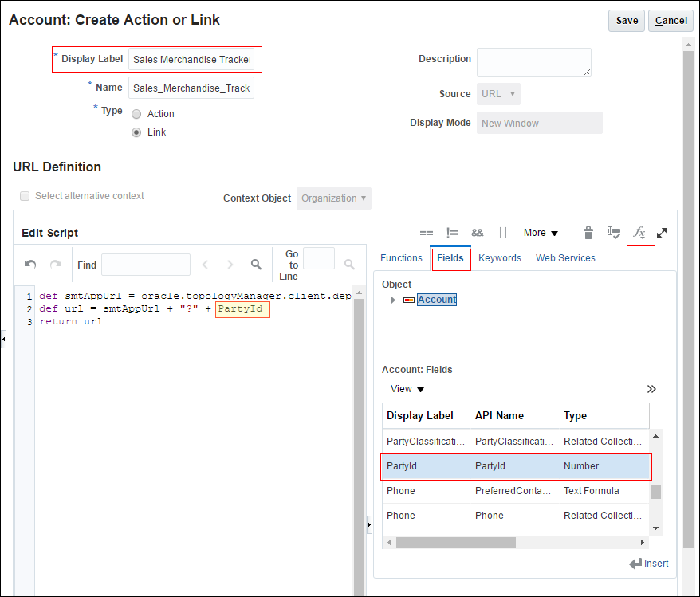Click the Cancel button
Image resolution: width=700 pixels, height=597 pixels.
tap(671, 21)
